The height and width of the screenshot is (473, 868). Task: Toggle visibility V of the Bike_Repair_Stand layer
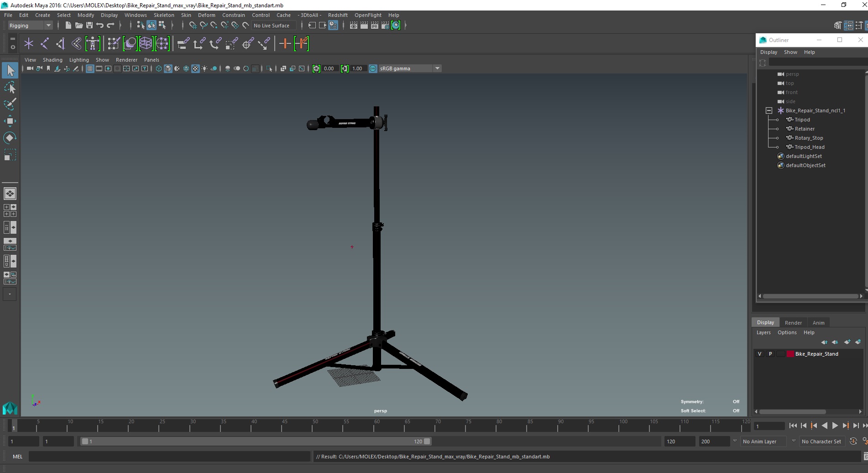759,354
